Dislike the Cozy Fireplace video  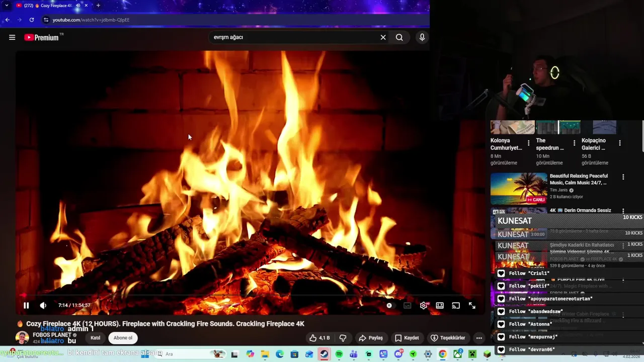click(343, 338)
